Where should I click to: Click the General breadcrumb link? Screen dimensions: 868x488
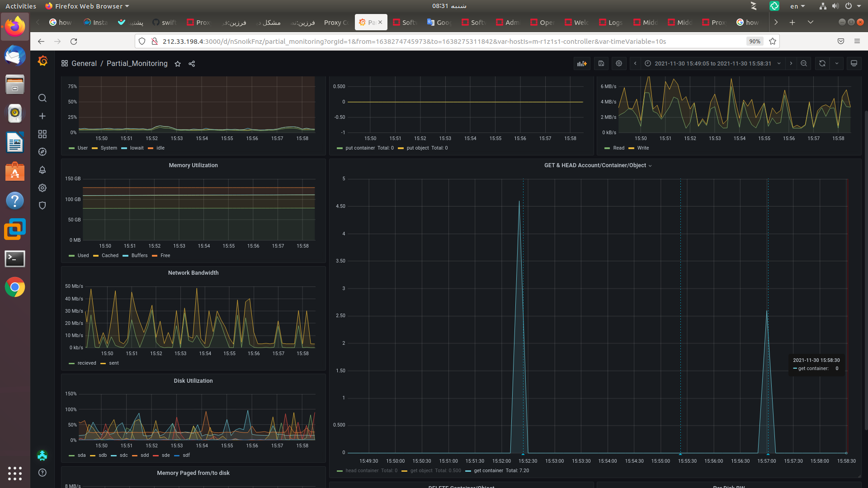[84, 64]
